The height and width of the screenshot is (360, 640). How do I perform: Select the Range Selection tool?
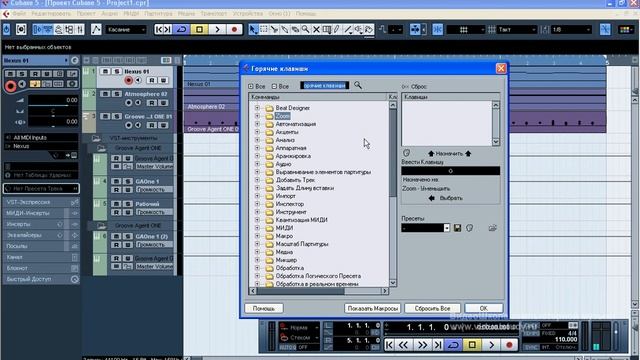tap(264, 29)
